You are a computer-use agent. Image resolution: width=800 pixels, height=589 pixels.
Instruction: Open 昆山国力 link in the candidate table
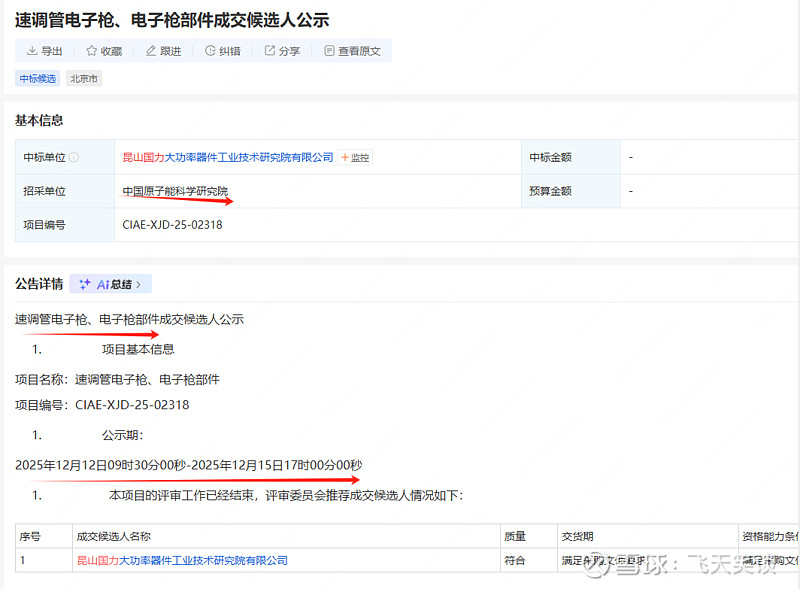[x=182, y=561]
